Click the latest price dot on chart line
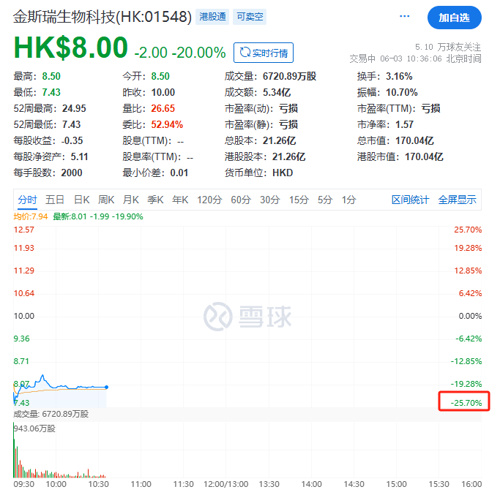The image size is (500, 495). pyautogui.click(x=106, y=387)
